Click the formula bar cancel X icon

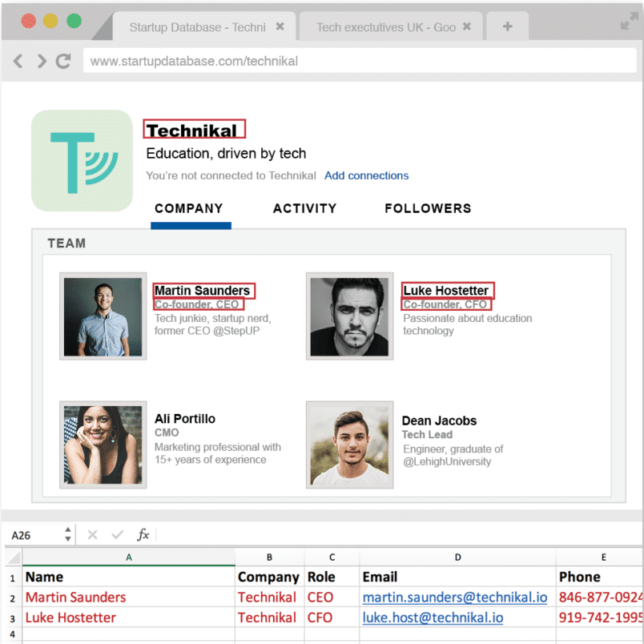[92, 534]
